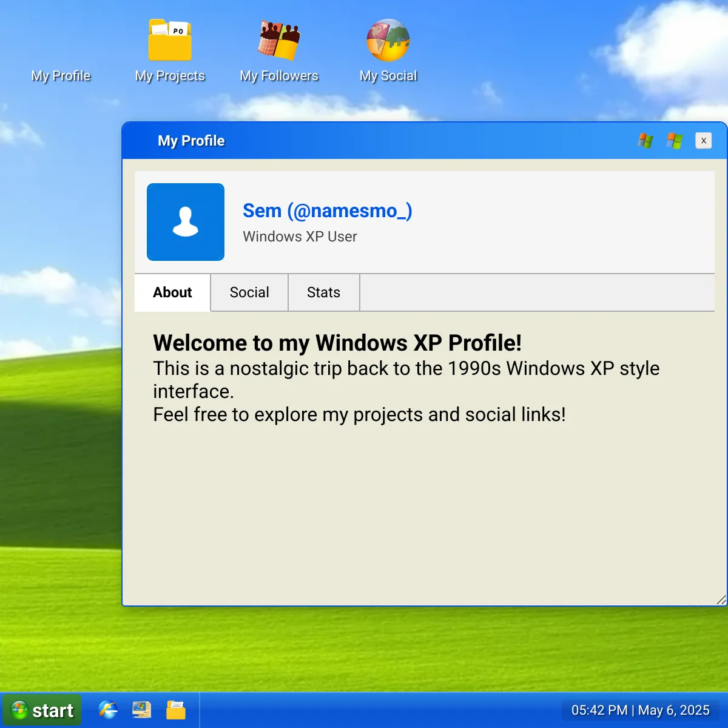Click the window resize grip at the corner
Screen dimensions: 728x728
click(721, 600)
